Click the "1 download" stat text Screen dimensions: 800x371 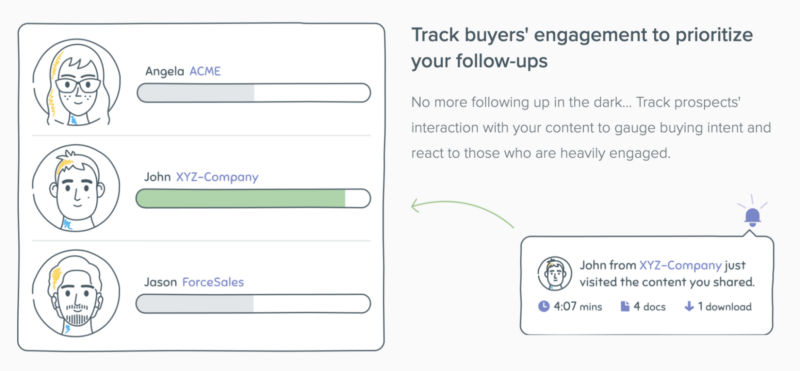click(724, 307)
